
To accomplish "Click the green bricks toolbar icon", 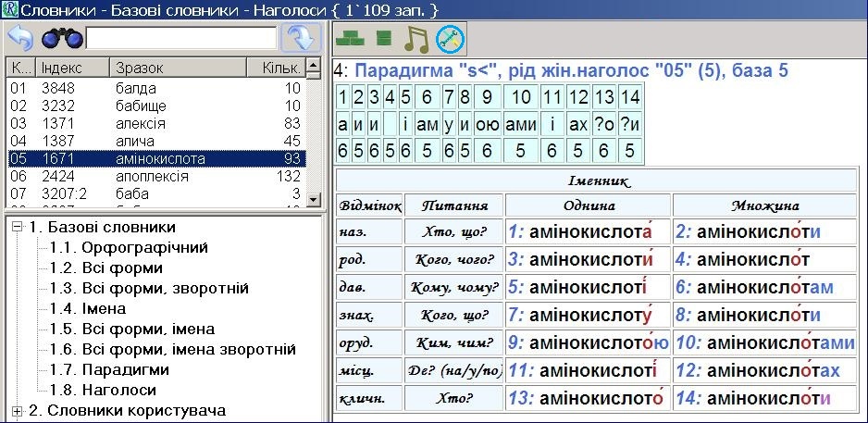I will tap(351, 38).
